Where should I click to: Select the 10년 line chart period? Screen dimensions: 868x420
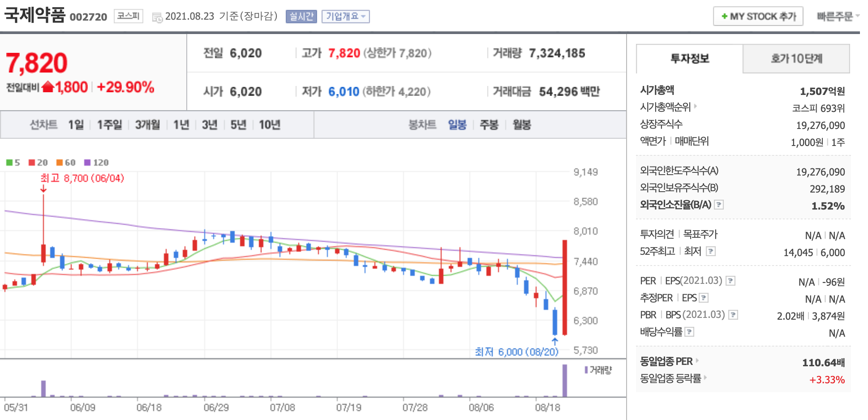point(270,124)
